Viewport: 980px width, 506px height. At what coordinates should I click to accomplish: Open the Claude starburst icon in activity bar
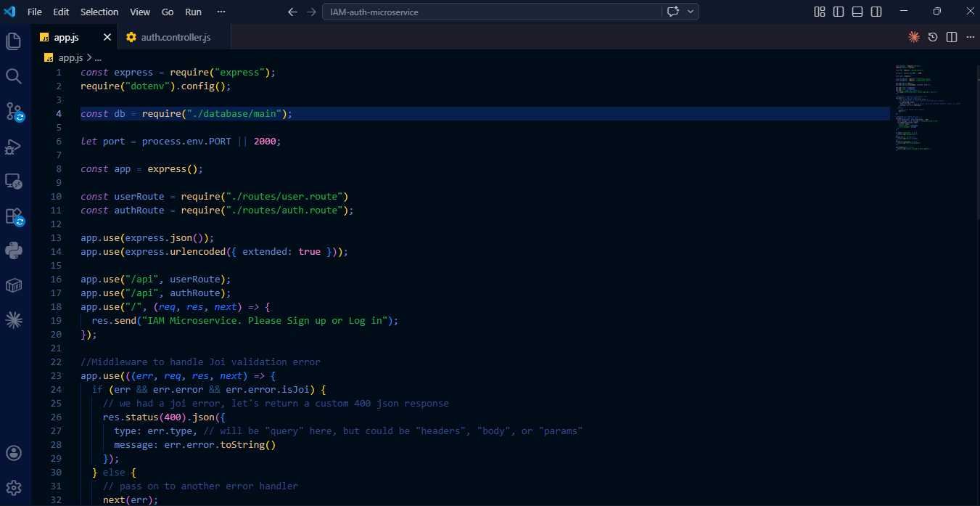(x=13, y=319)
